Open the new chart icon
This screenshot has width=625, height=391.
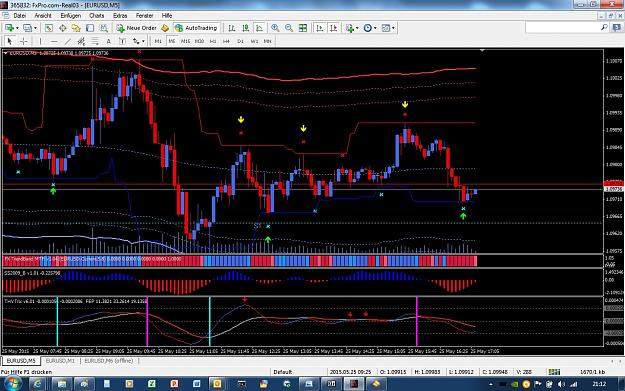coord(9,28)
